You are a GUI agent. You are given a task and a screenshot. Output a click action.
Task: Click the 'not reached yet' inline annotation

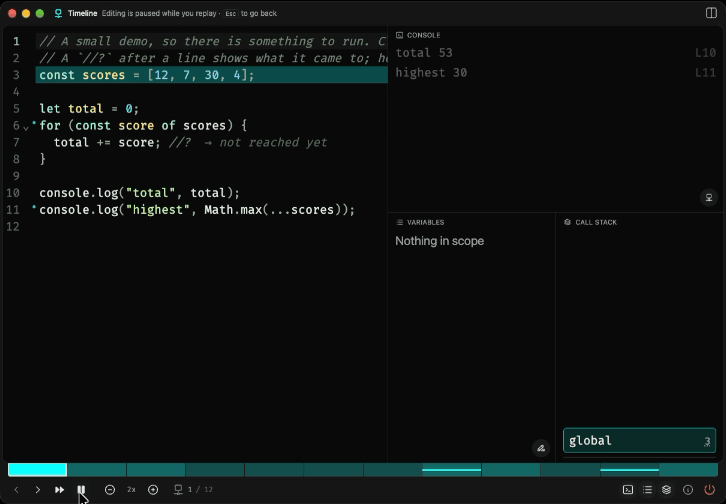point(273,142)
